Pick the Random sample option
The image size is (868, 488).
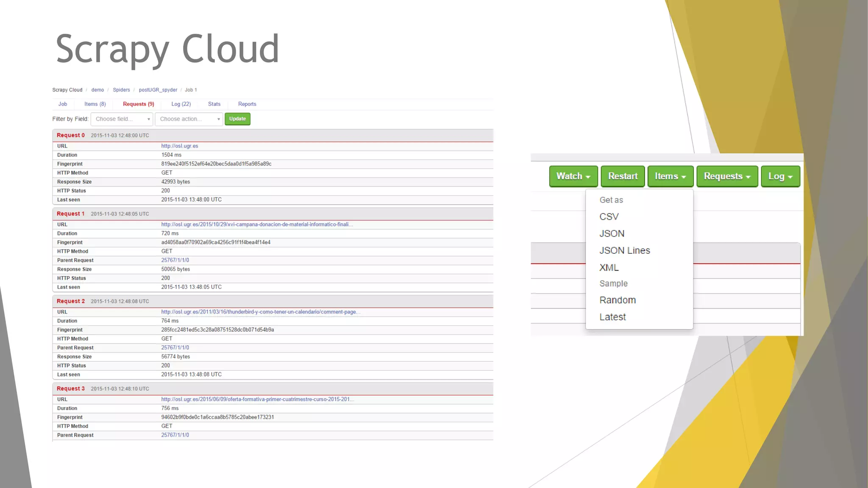click(x=618, y=300)
